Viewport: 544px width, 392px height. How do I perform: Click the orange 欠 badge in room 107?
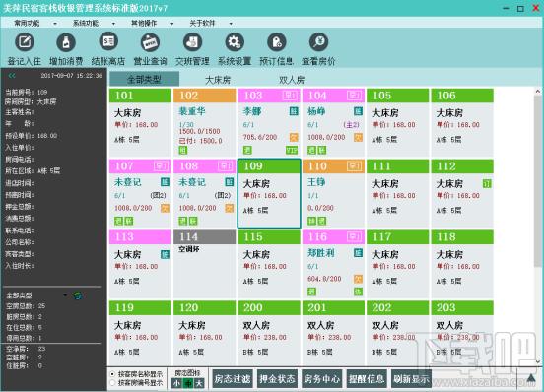[166, 208]
